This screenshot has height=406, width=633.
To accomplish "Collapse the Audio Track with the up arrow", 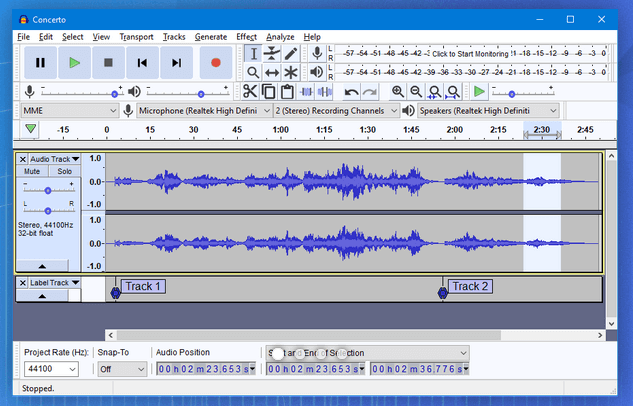I will pos(42,266).
